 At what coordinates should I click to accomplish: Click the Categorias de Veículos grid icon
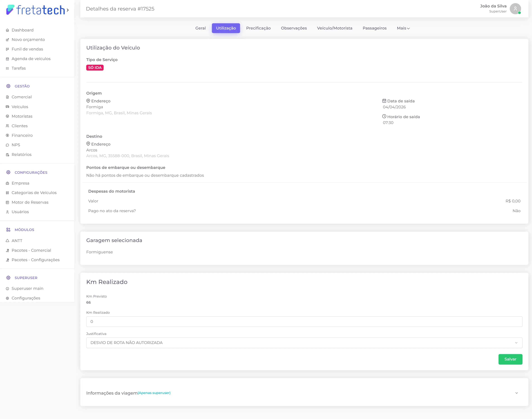tap(7, 193)
